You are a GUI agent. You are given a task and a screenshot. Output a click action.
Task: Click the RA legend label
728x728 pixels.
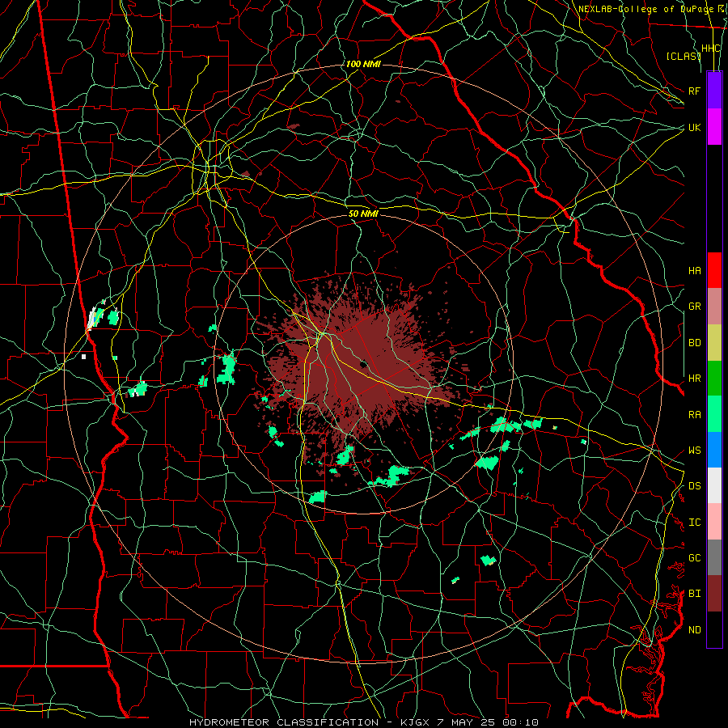tap(694, 415)
